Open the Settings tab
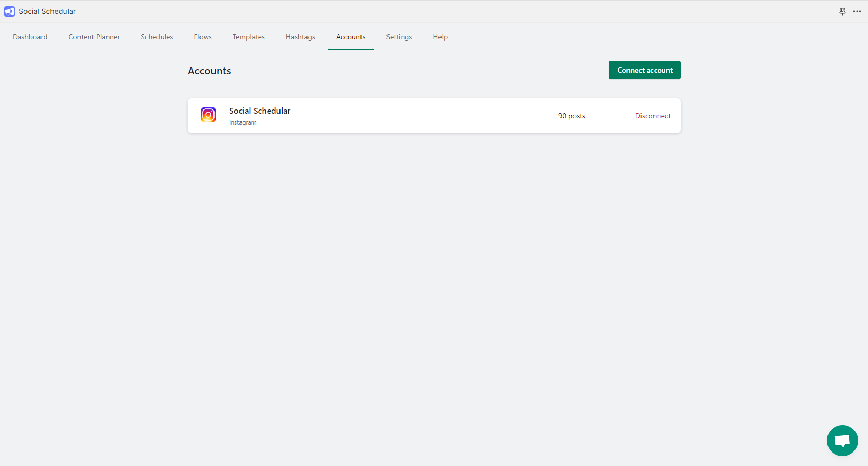The image size is (868, 466). 399,37
